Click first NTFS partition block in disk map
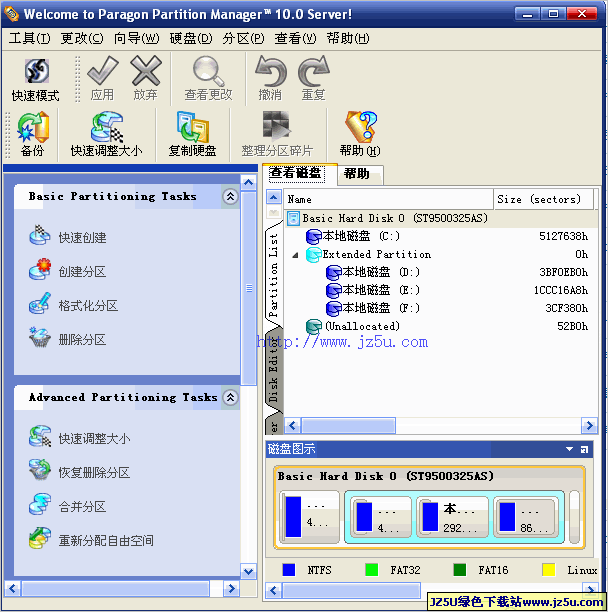The image size is (608, 612). (309, 517)
